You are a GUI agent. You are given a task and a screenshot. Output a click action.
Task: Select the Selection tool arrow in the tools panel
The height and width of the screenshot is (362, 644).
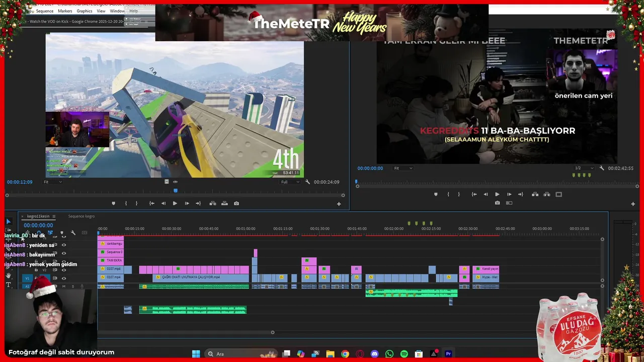coord(8,221)
